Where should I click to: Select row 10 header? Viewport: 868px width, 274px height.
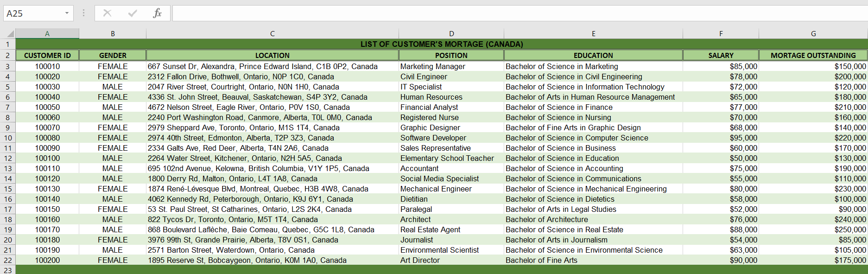[8, 138]
